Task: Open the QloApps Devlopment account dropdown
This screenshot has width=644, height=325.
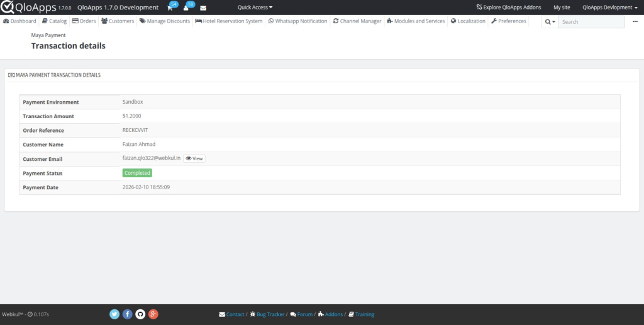Action: pyautogui.click(x=609, y=8)
